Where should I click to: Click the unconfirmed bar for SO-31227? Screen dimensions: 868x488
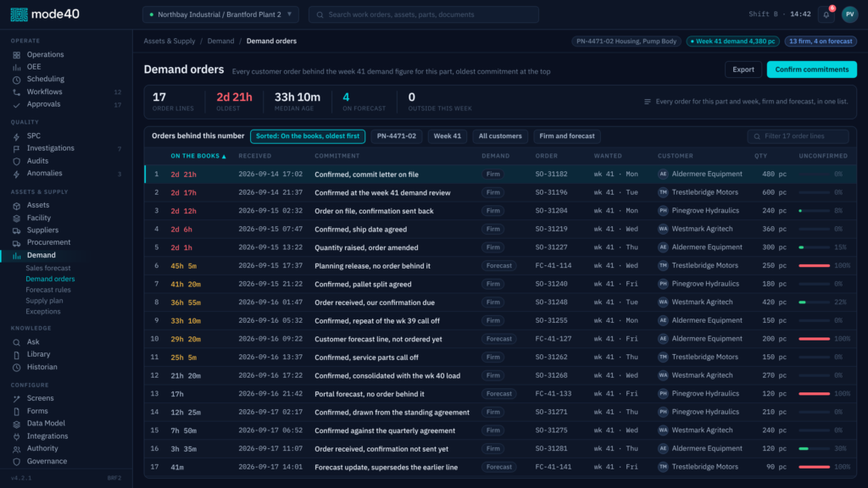(815, 247)
